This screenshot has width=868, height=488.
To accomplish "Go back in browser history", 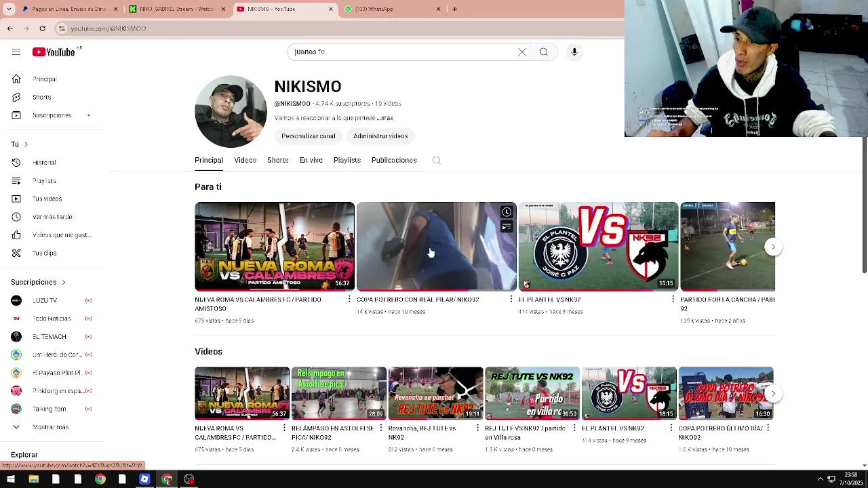I will point(9,28).
